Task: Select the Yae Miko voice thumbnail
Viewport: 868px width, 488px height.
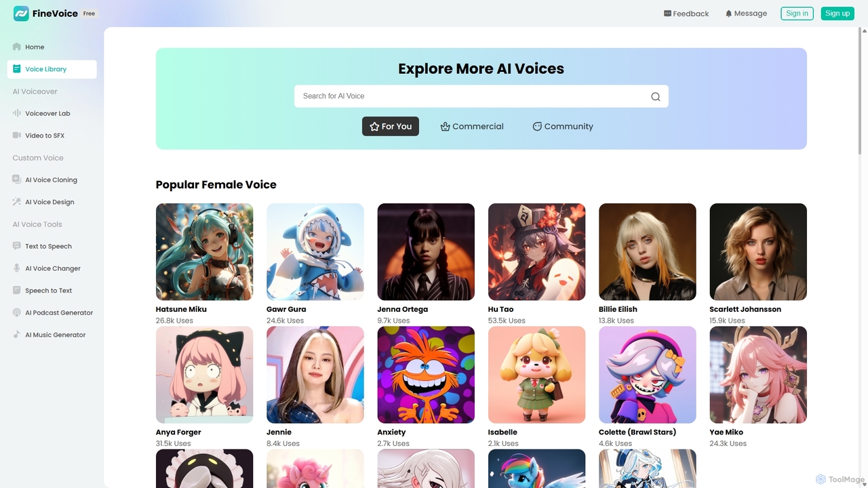Action: pyautogui.click(x=758, y=375)
